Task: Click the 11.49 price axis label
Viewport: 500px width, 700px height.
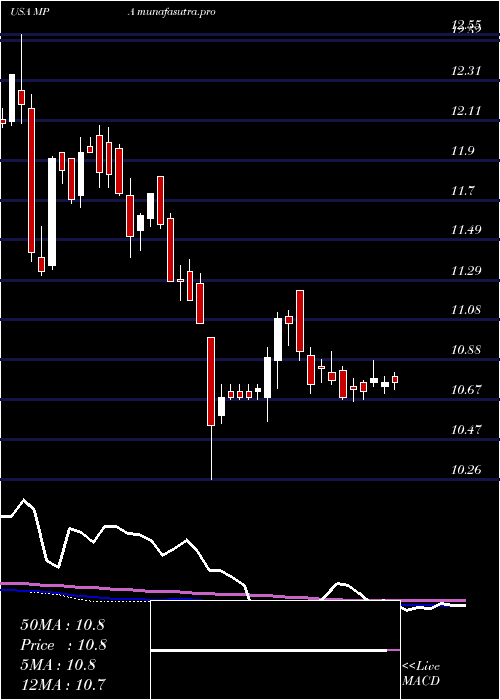Action: click(x=466, y=230)
